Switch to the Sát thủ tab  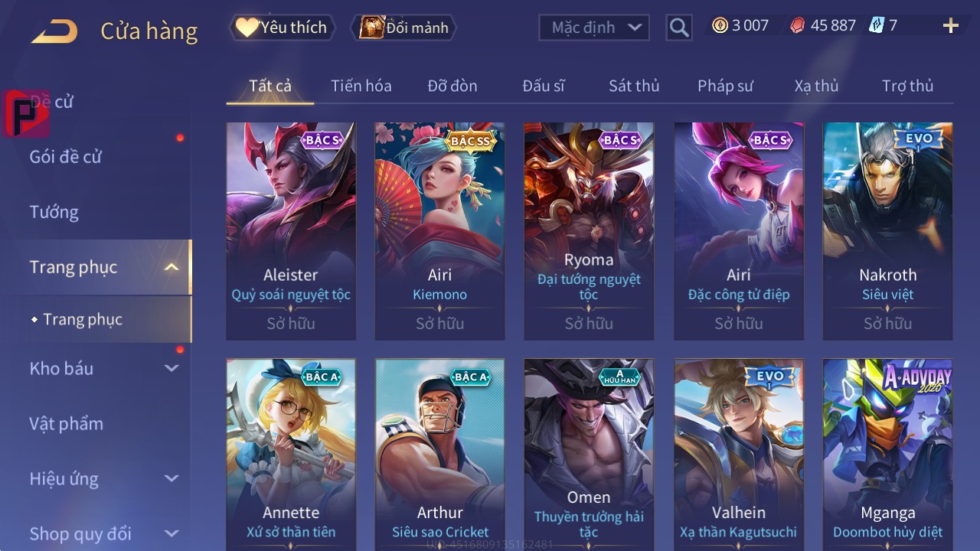point(634,86)
